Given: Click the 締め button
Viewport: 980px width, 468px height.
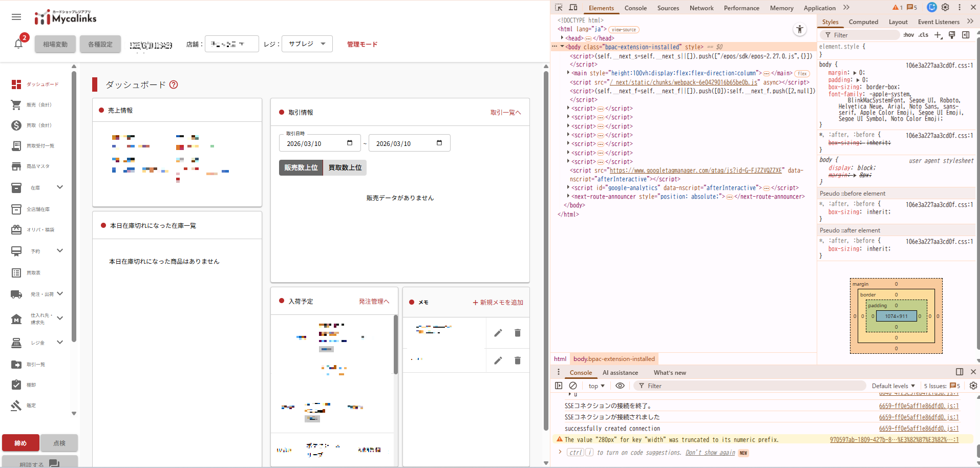Looking at the screenshot, I should [x=20, y=443].
